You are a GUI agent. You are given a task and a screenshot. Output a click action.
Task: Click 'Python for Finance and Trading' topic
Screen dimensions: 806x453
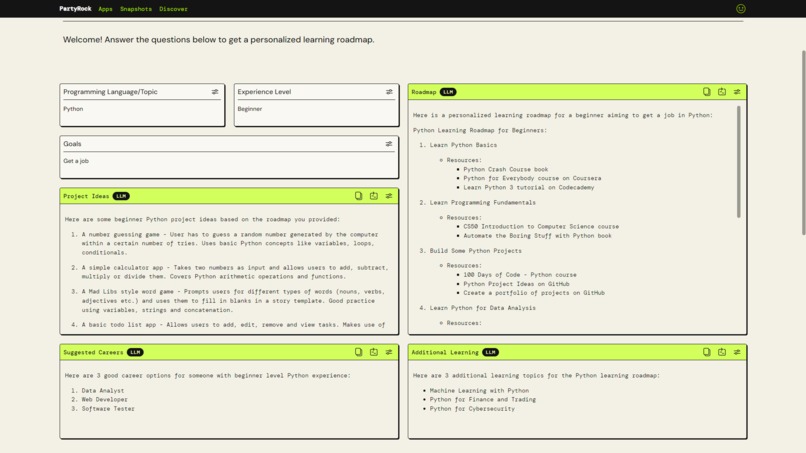[x=483, y=400]
